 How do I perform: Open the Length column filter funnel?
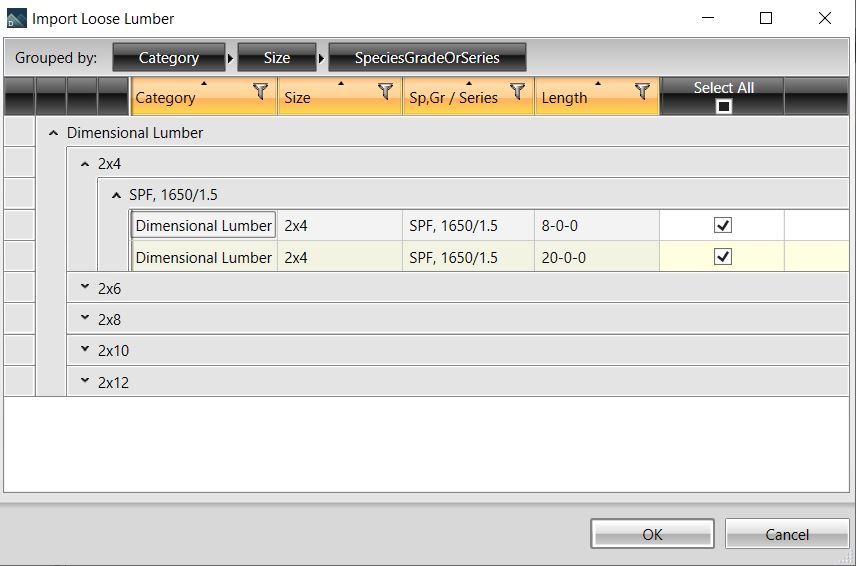coord(642,92)
